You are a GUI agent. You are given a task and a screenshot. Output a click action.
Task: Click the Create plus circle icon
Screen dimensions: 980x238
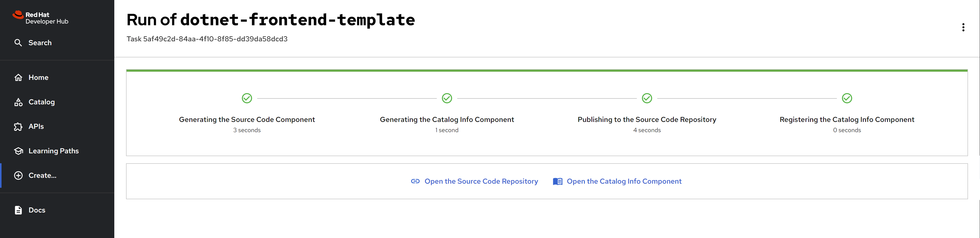click(x=18, y=175)
